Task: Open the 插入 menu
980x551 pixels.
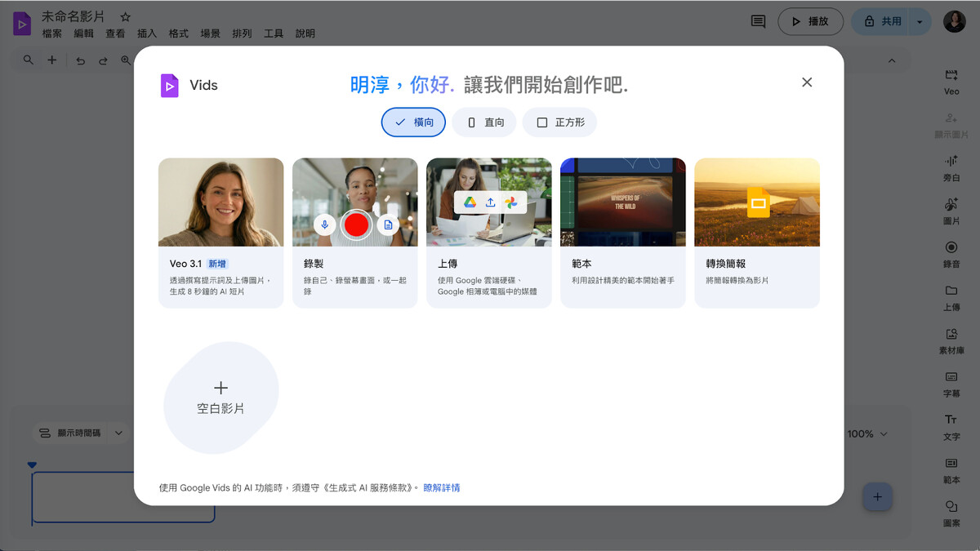Action: [x=147, y=33]
